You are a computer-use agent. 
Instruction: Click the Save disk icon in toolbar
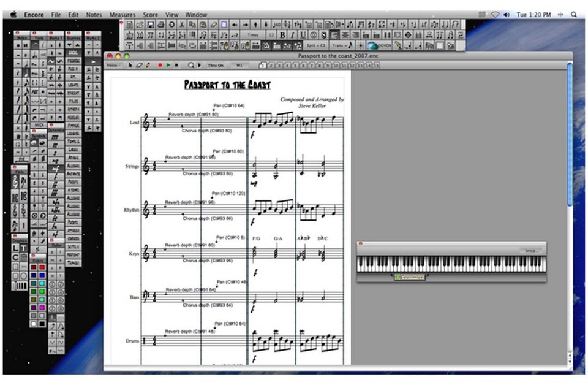151,25
